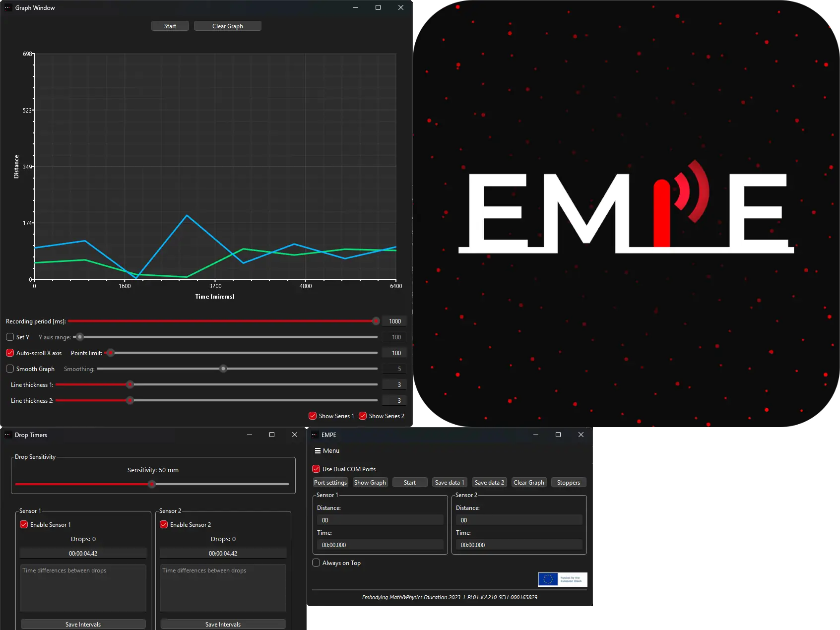This screenshot has height=630, width=840.
Task: Disable Enable Sensor 2 in Drop Timers
Action: click(x=164, y=524)
